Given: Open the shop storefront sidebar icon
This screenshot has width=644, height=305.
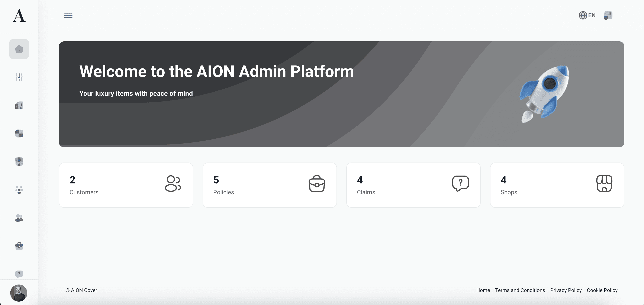Looking at the screenshot, I should 19,161.
